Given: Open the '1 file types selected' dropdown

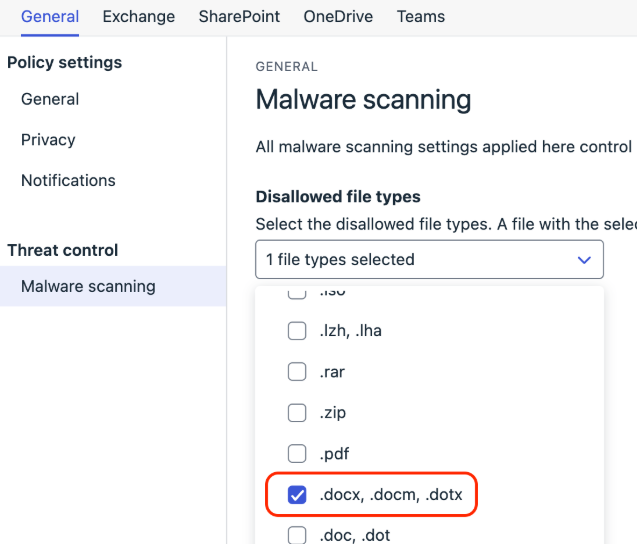Looking at the screenshot, I should [429, 260].
